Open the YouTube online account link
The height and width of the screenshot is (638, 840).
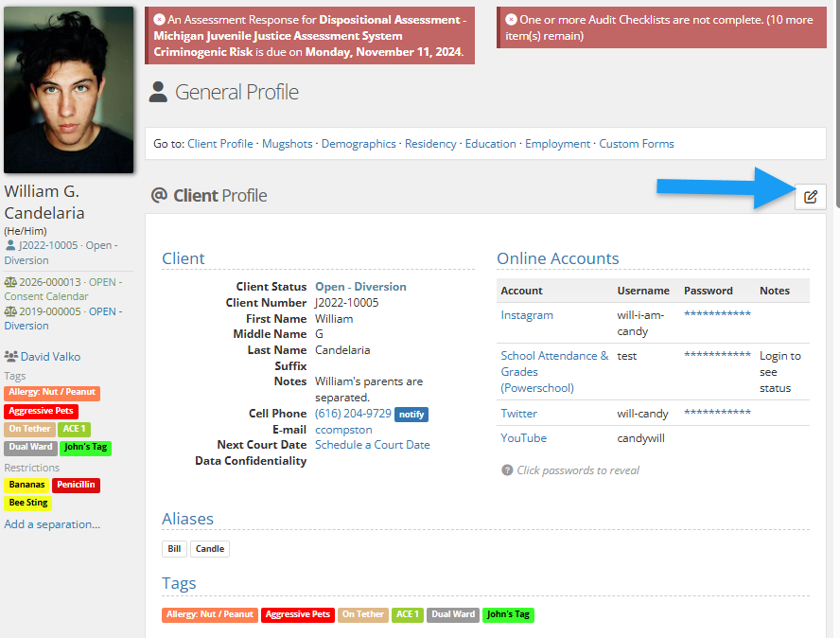point(523,438)
